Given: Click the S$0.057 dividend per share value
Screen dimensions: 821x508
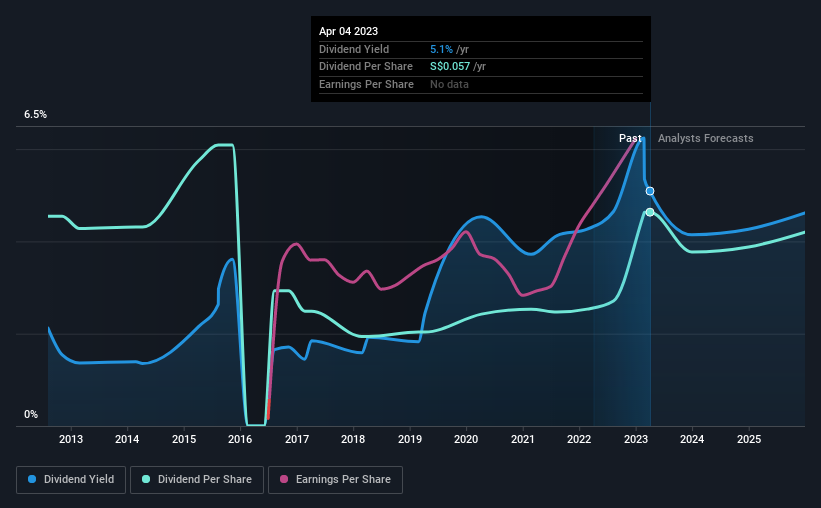Looking at the screenshot, I should pos(450,67).
